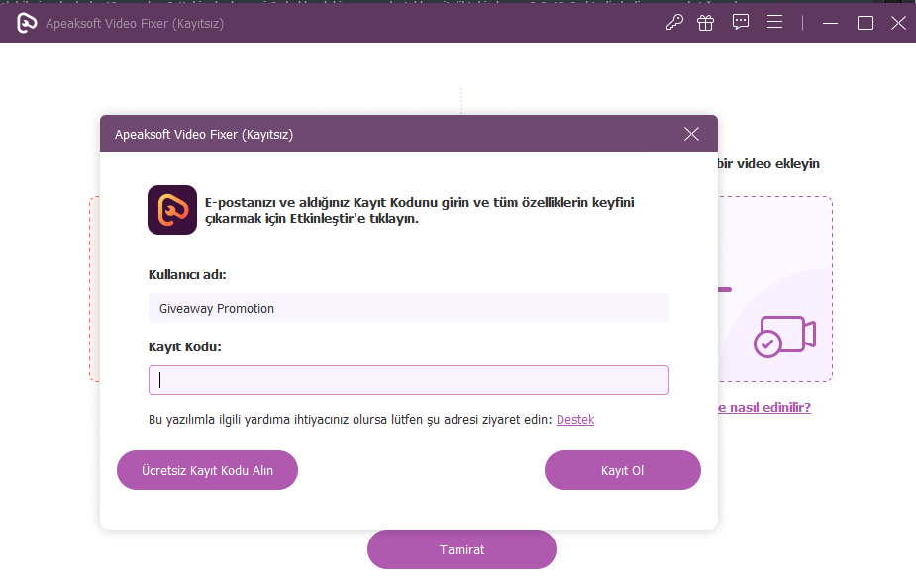Click the sample video camera icon
The height and width of the screenshot is (588, 916).
coord(784,337)
